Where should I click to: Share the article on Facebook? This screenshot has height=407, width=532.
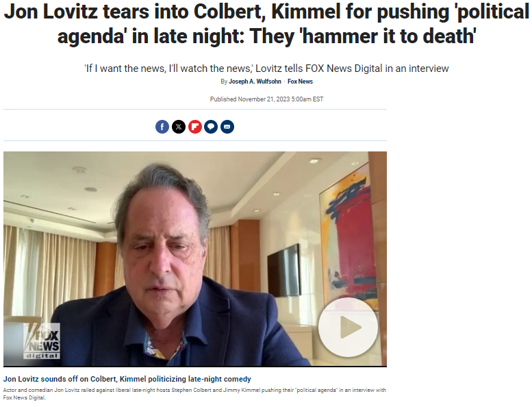click(x=162, y=127)
